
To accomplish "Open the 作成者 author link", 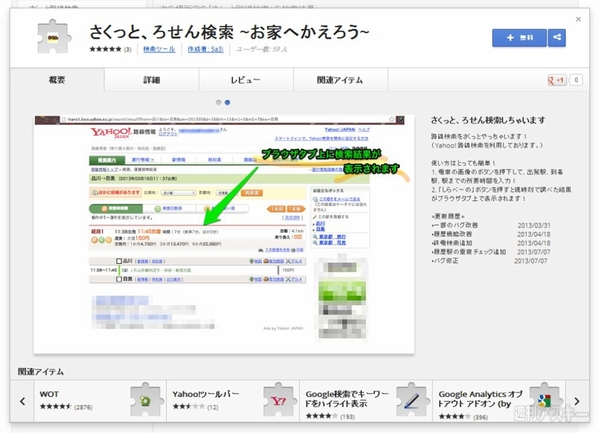I will pos(205,49).
